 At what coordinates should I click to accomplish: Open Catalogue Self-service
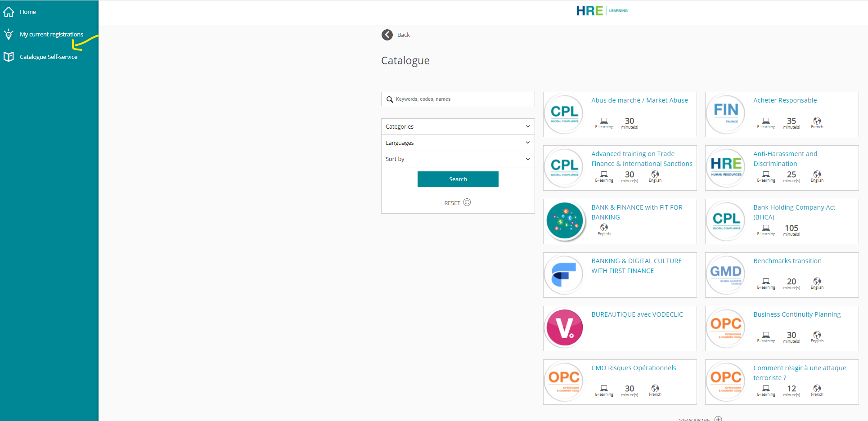(49, 57)
